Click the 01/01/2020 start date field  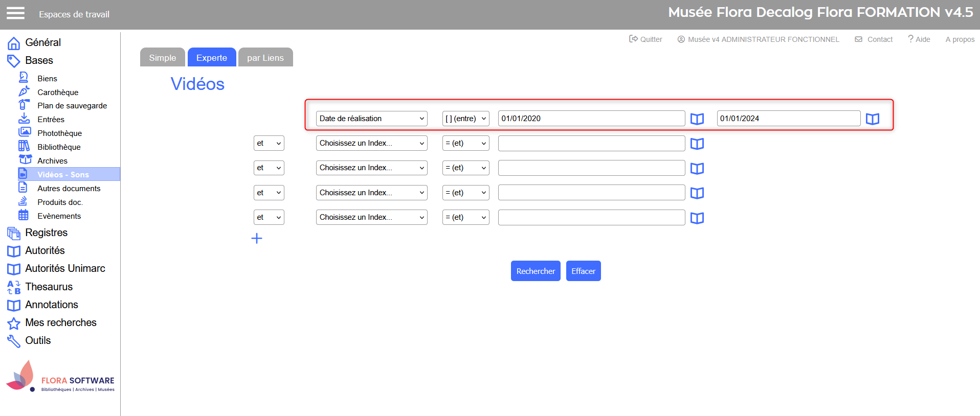point(591,119)
